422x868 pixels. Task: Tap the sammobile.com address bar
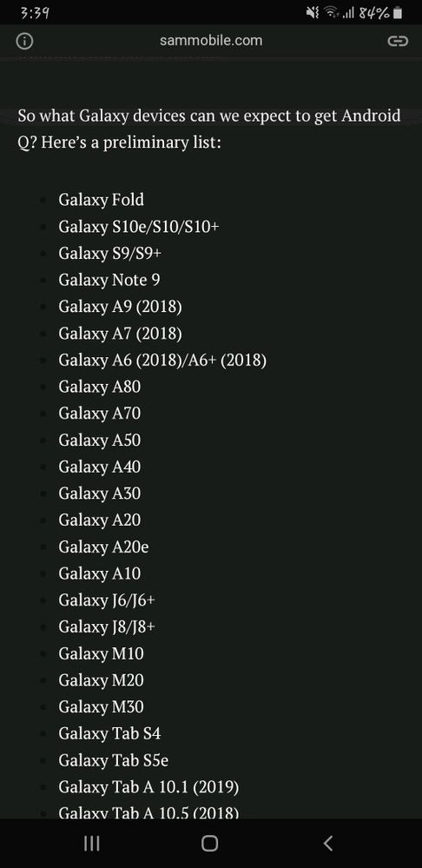(x=211, y=41)
